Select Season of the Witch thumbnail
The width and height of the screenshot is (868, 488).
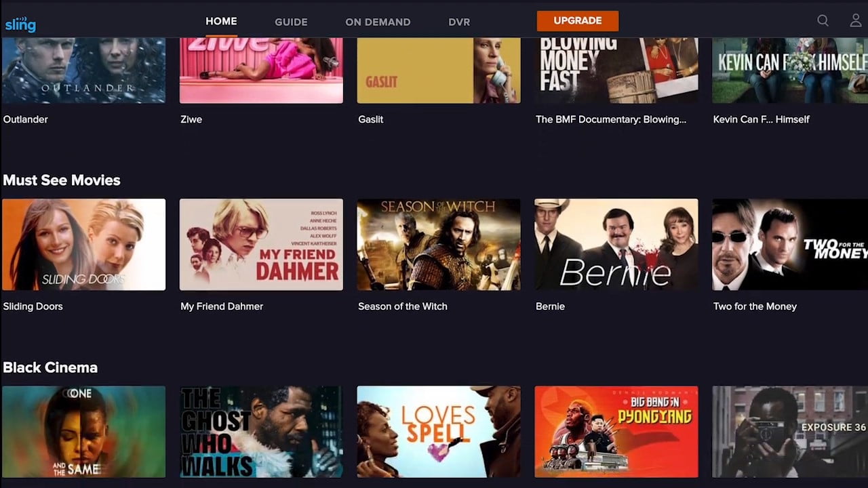coord(439,245)
